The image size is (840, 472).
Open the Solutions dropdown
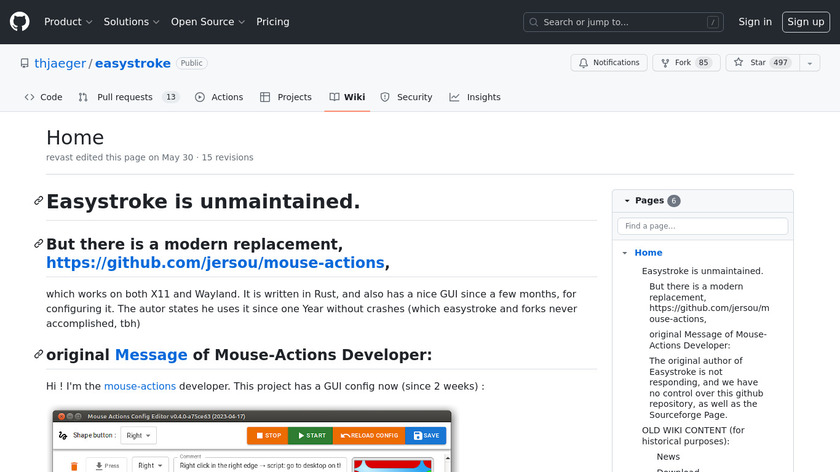click(131, 22)
